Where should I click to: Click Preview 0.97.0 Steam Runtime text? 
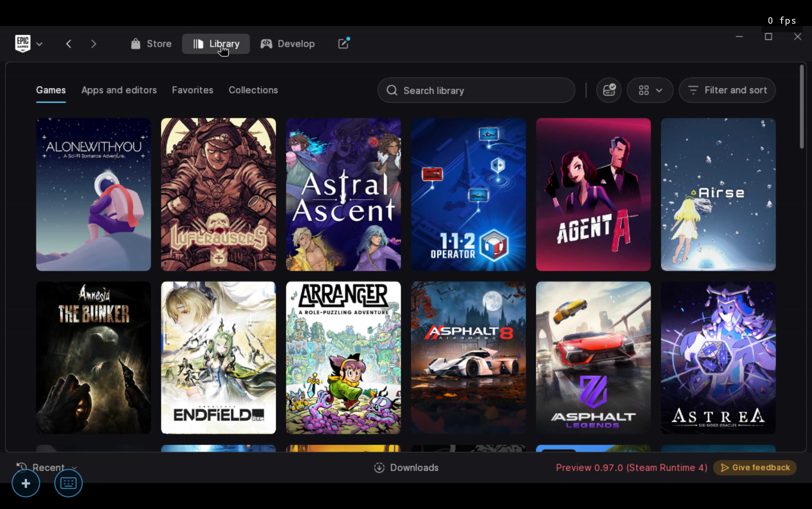631,468
